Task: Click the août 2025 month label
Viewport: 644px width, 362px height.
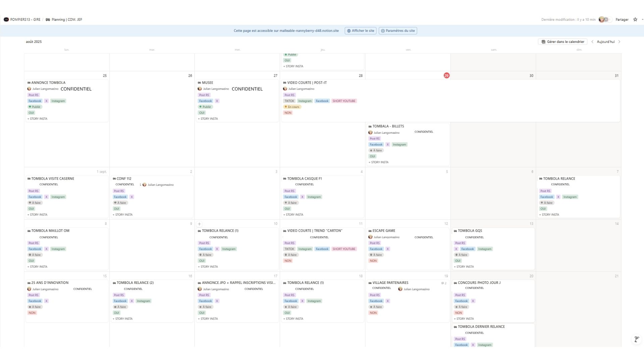Action: (34, 42)
